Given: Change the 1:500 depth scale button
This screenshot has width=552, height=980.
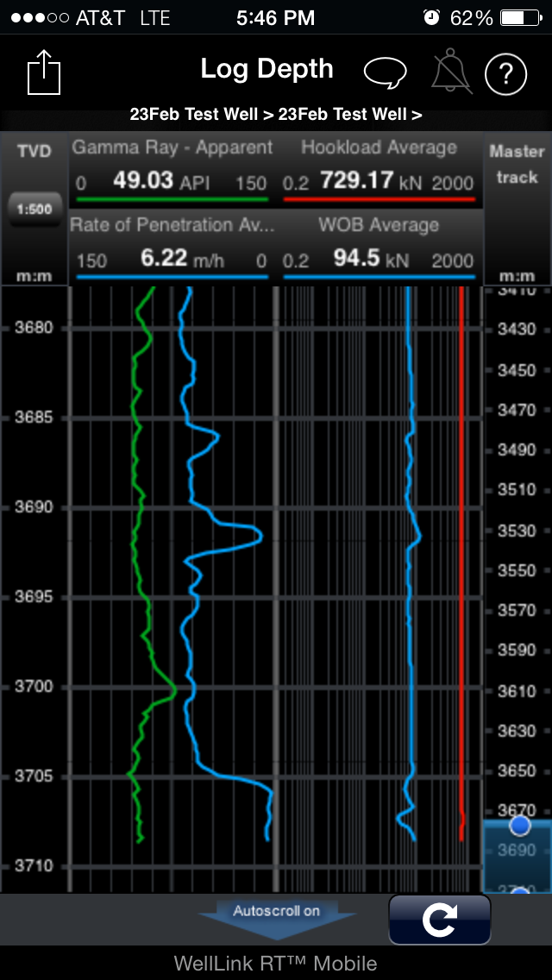Looking at the screenshot, I should [34, 210].
